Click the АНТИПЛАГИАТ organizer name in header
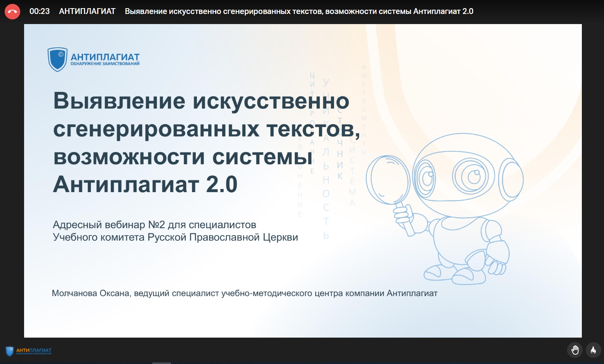 point(87,12)
